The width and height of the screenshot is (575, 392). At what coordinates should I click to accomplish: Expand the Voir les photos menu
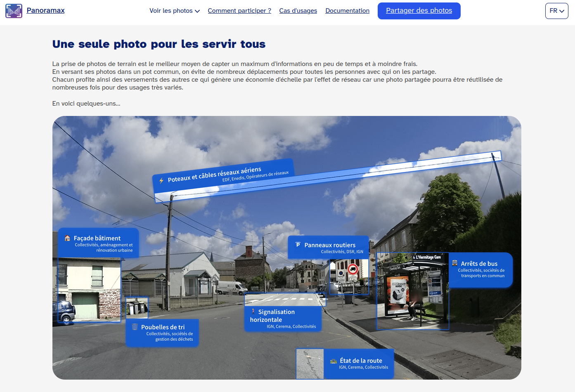175,11
